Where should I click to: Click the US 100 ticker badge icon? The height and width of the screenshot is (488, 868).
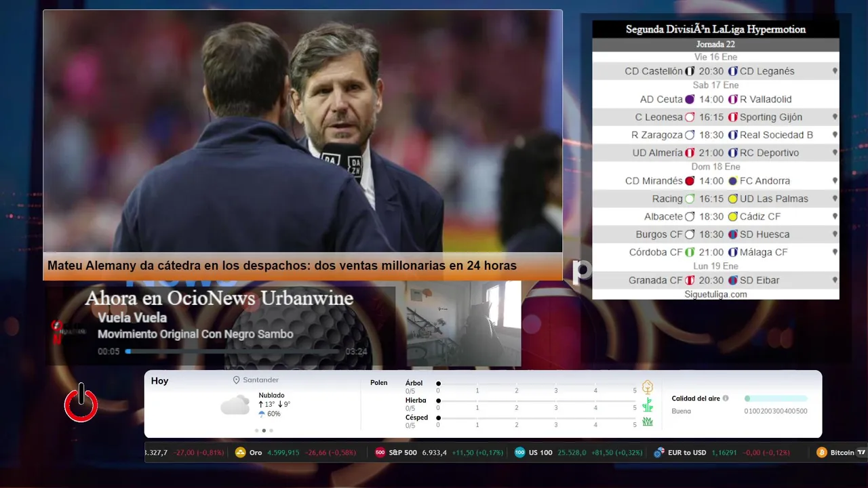pyautogui.click(x=519, y=452)
